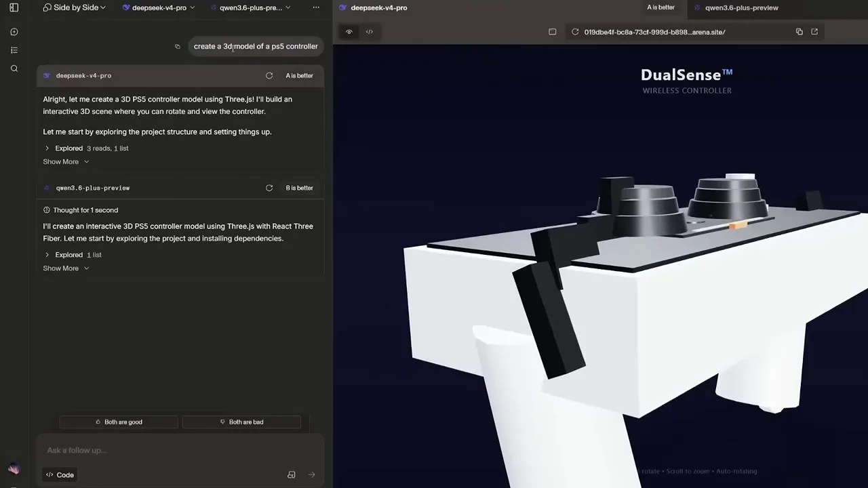Open the preview in a new window
Image resolution: width=868 pixels, height=488 pixels.
pos(814,32)
